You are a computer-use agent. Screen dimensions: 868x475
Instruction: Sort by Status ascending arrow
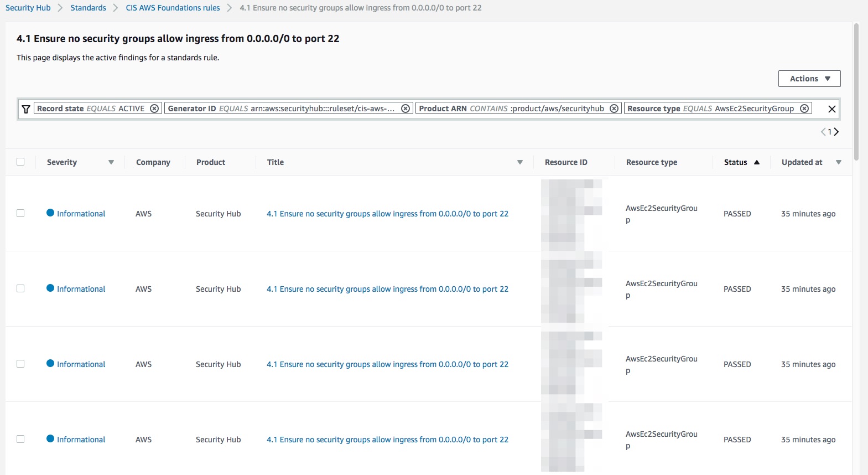757,162
